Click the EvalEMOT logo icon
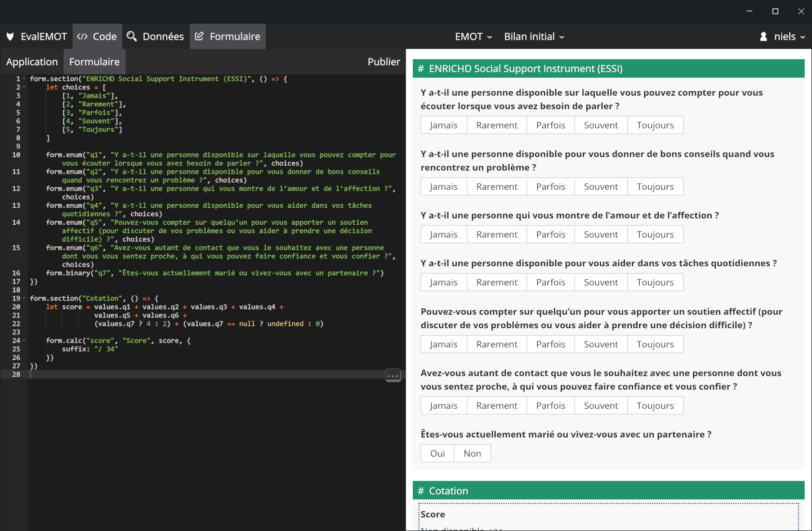The width and height of the screenshot is (812, 531). (10, 37)
